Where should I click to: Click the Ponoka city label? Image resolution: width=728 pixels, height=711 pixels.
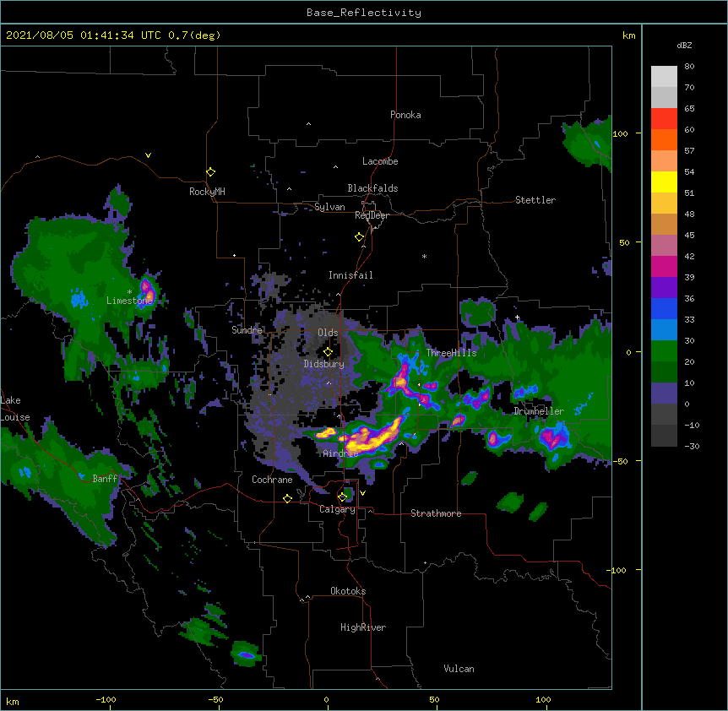click(x=405, y=115)
